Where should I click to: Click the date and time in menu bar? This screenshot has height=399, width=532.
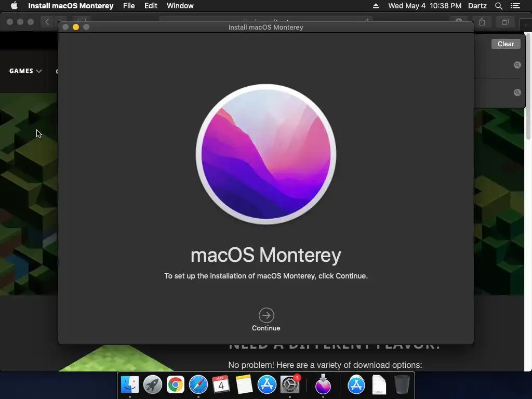point(425,6)
